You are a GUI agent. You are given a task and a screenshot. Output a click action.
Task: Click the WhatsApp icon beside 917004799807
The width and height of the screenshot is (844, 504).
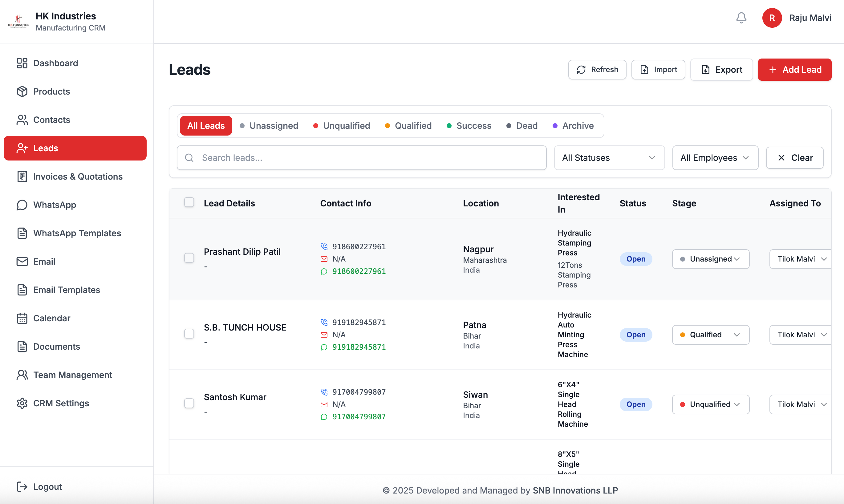pyautogui.click(x=324, y=417)
